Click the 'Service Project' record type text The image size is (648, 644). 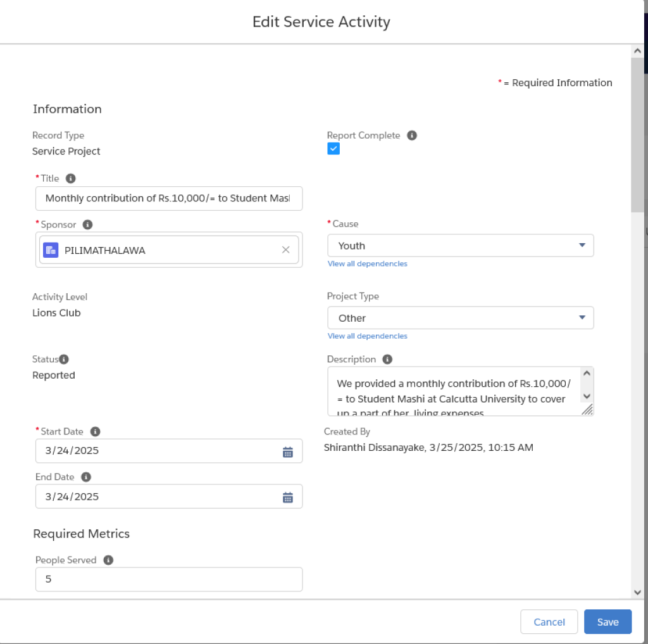(x=66, y=151)
